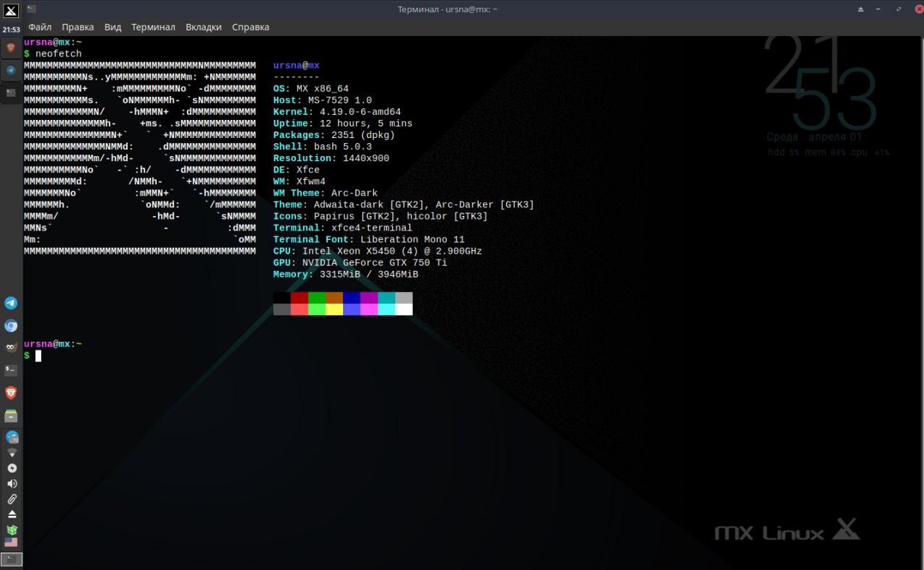Image resolution: width=924 pixels, height=570 pixels.
Task: Click the 'Host: MS-7529 1.0' line
Action: coord(323,100)
